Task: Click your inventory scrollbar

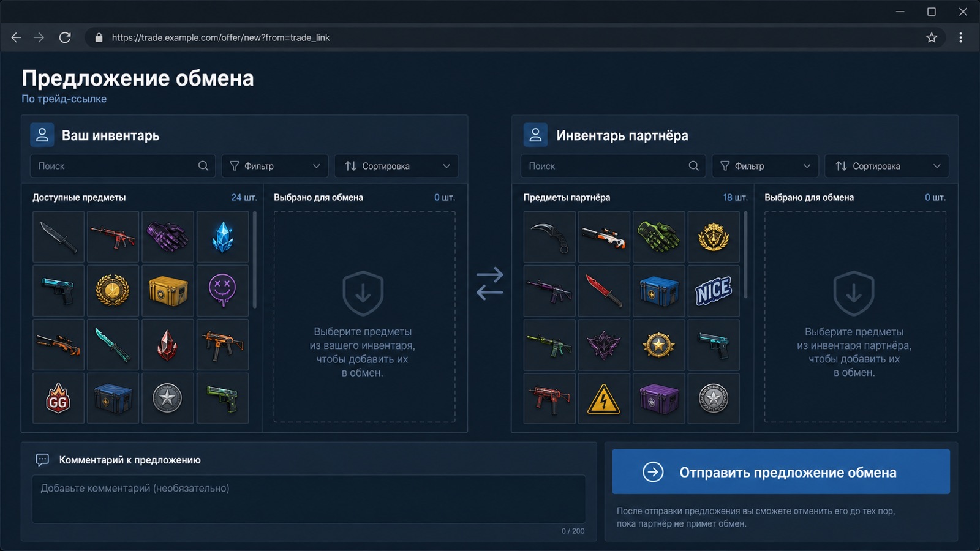Action: point(254,260)
